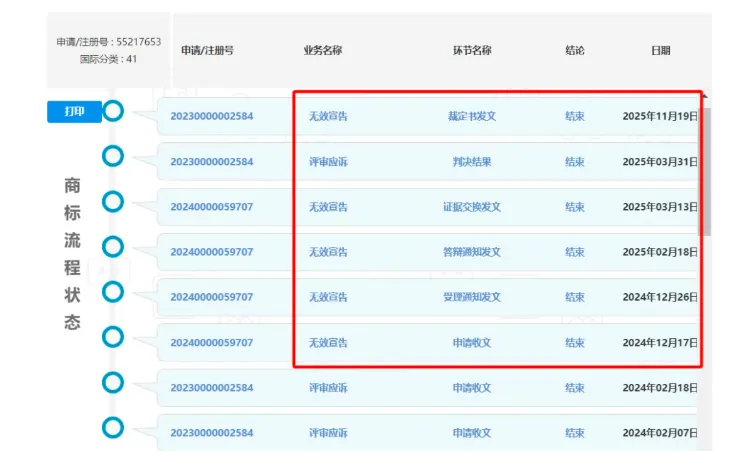Select timeline circle for 2024年02月18日 row
Screen dimensions: 754x471
click(113, 382)
